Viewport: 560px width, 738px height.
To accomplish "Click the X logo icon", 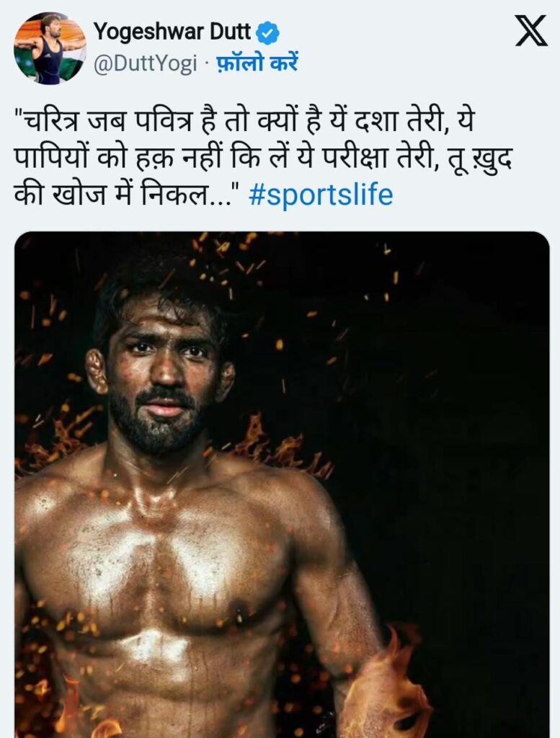I will click(x=531, y=30).
